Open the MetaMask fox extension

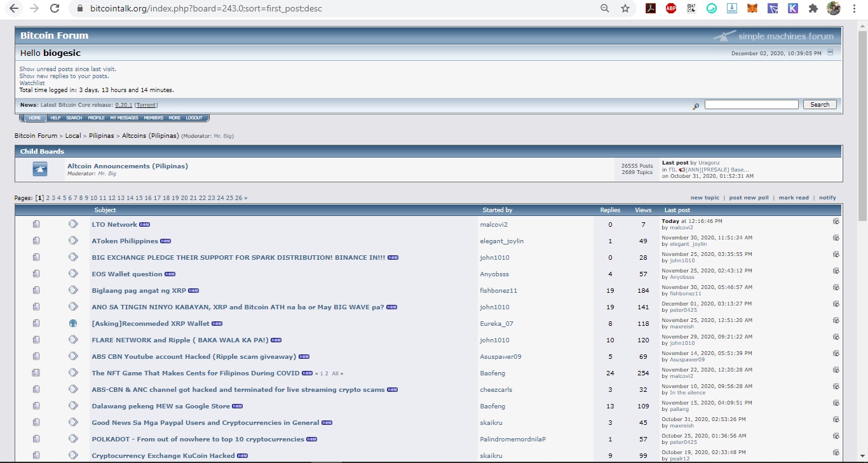tap(752, 9)
